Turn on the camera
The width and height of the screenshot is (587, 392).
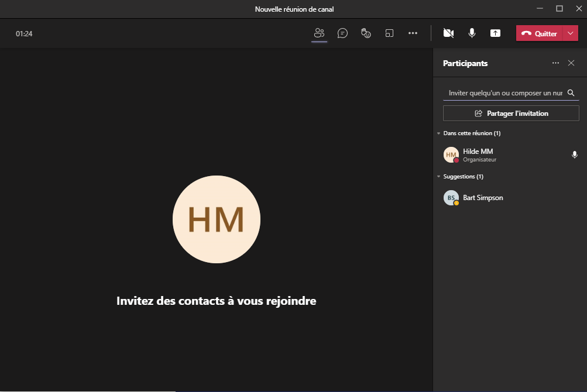[x=448, y=33]
